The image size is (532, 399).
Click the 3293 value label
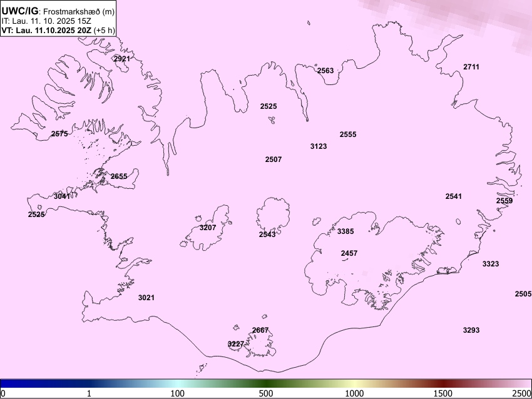pyautogui.click(x=471, y=330)
